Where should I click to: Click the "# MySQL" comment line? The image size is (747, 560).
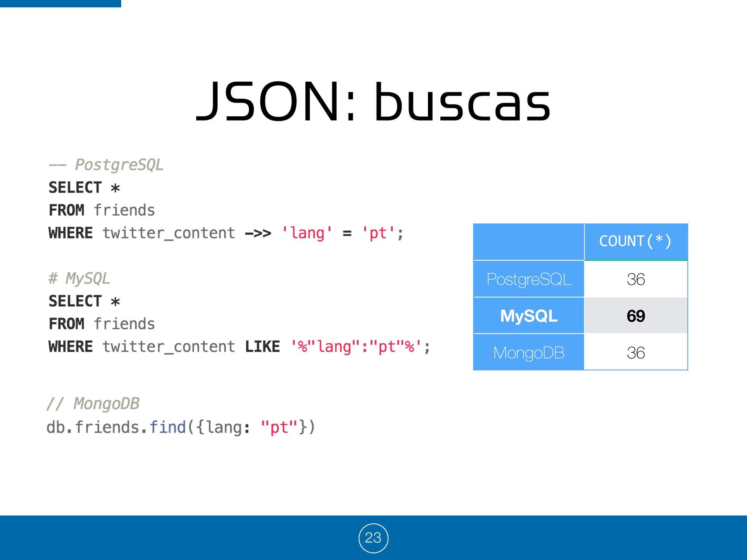coord(79,278)
